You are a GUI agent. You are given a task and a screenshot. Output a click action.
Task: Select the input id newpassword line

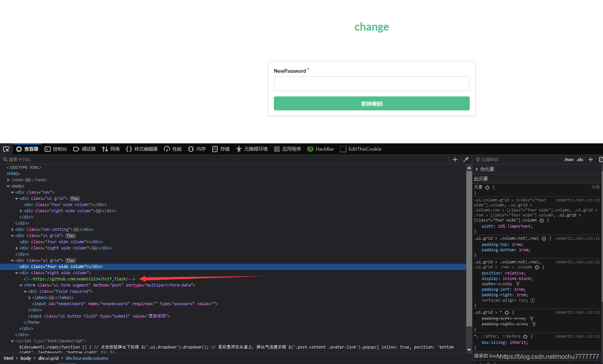click(125, 304)
